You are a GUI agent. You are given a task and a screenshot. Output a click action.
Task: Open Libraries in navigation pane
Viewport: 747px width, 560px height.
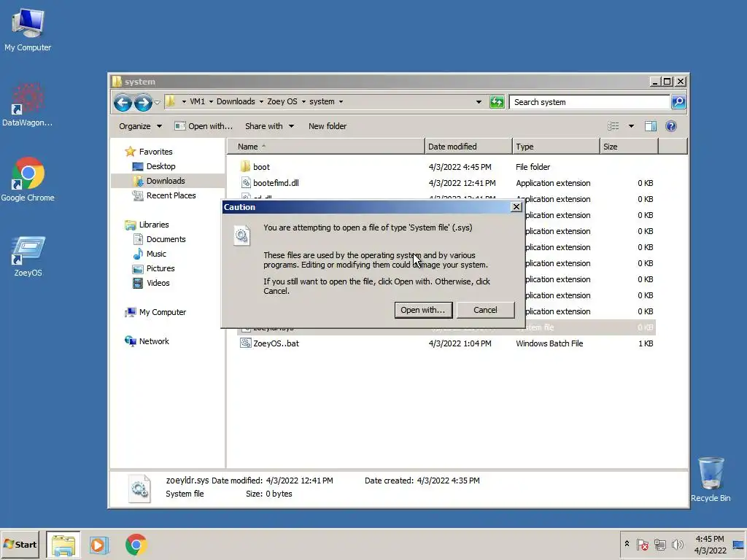147,225
